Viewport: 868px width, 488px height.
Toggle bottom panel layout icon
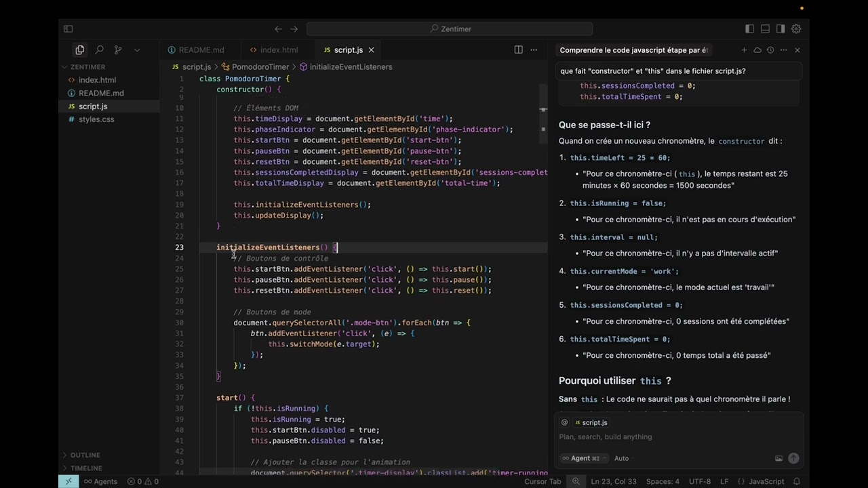tap(765, 28)
